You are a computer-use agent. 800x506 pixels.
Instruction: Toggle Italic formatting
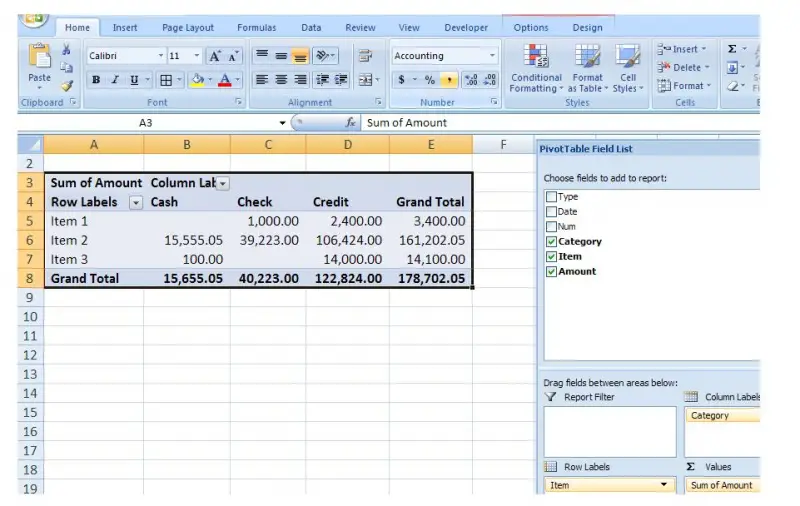tap(115, 80)
